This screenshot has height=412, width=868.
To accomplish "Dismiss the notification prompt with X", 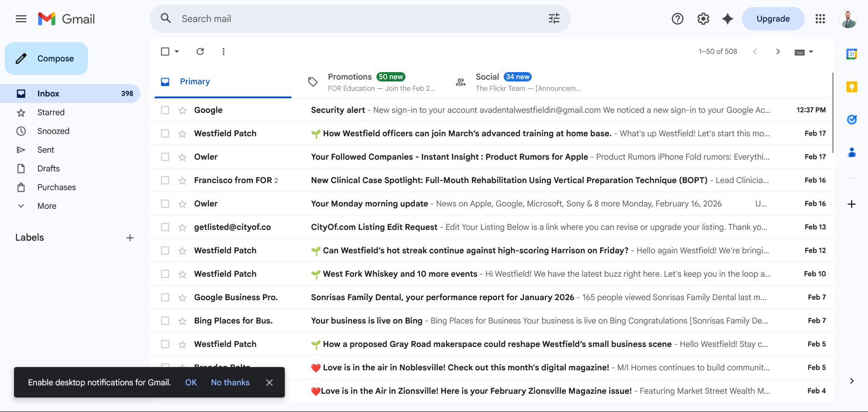I will pos(269,383).
